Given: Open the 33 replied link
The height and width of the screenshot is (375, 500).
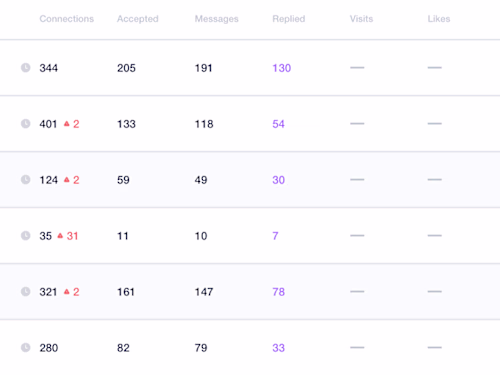Looking at the screenshot, I should tap(278, 348).
